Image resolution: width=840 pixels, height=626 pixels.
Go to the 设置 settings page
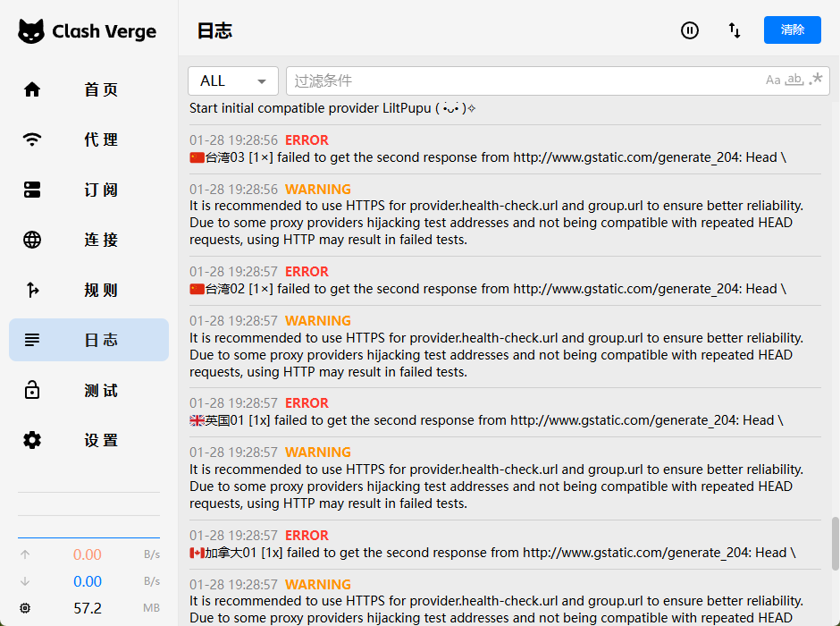point(101,440)
